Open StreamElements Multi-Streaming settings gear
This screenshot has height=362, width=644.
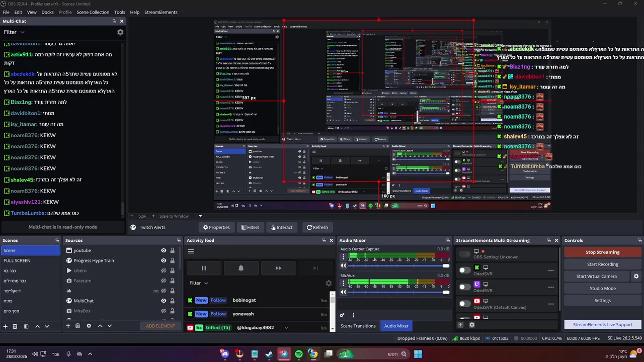click(x=472, y=325)
